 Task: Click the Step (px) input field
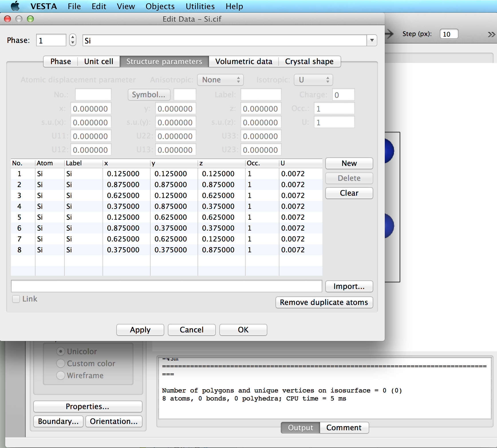click(449, 34)
